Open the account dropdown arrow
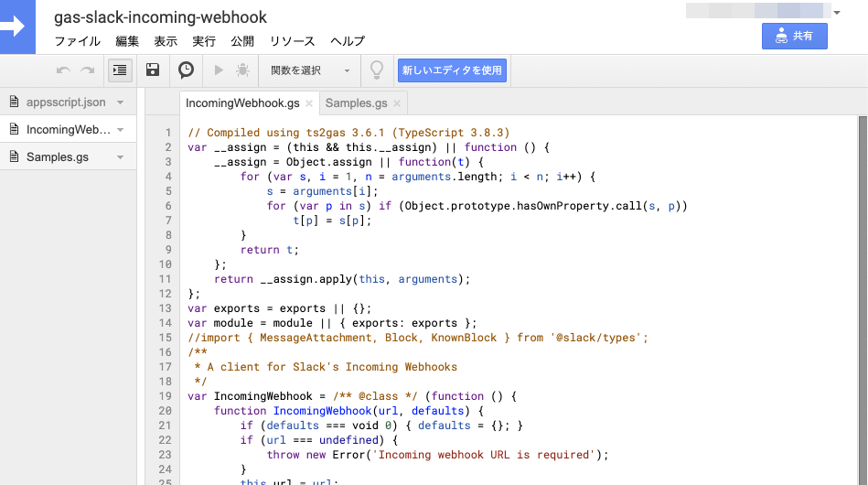Screen dimensions: 868x485 tap(837, 12)
